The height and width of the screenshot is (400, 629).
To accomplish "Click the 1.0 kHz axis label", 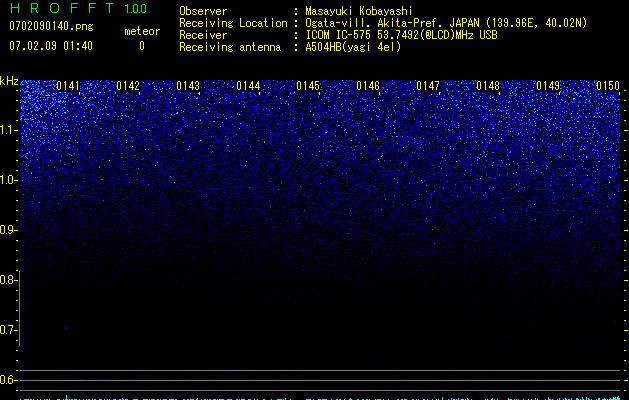I will tap(8, 180).
